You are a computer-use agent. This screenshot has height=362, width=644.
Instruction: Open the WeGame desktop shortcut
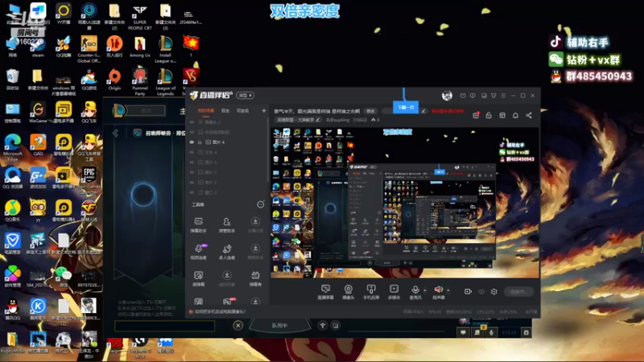pos(38,113)
